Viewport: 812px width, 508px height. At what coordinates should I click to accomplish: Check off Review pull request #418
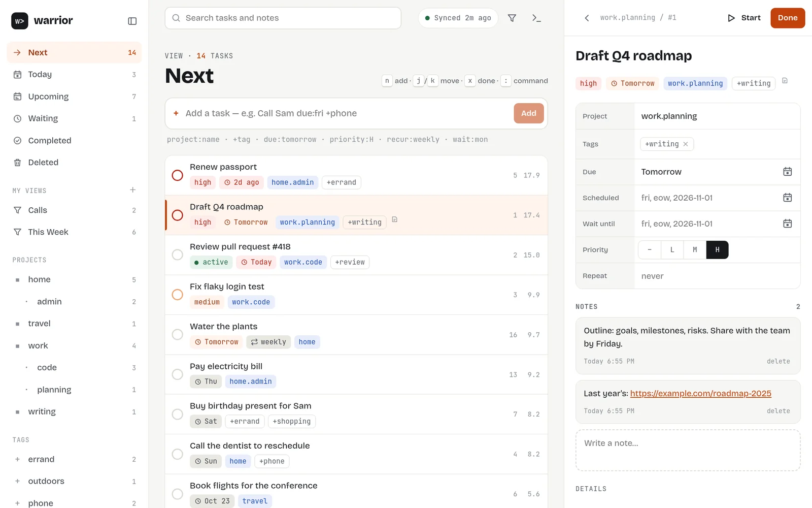tap(177, 255)
